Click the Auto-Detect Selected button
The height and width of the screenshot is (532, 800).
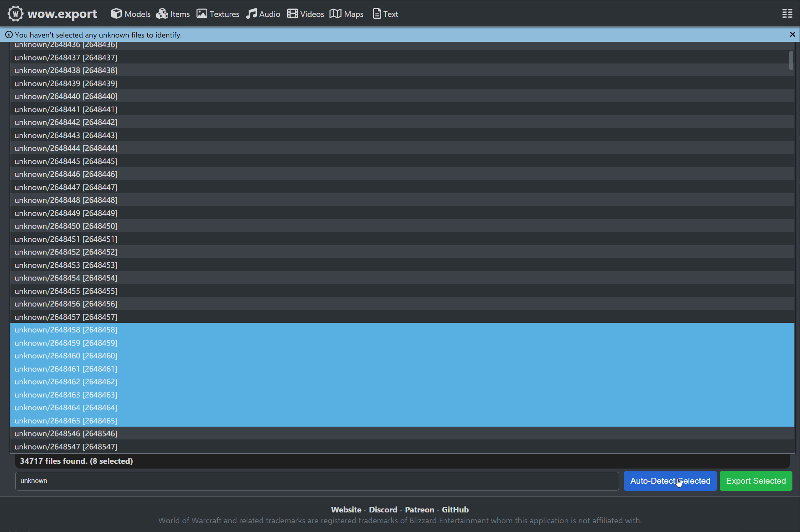pos(670,481)
